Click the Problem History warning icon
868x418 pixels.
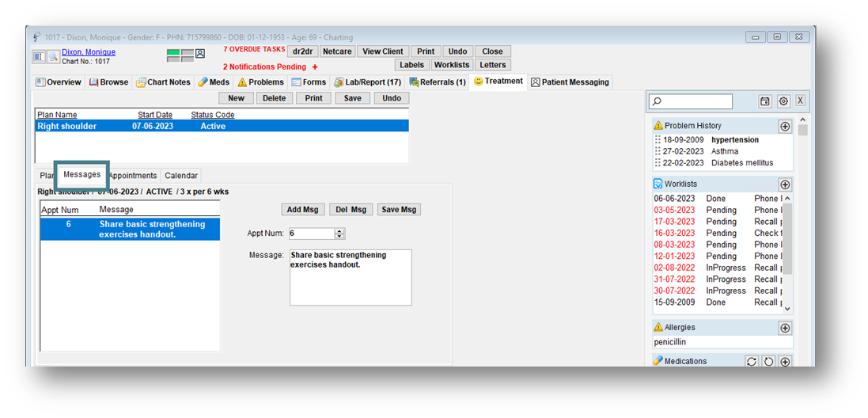[658, 126]
